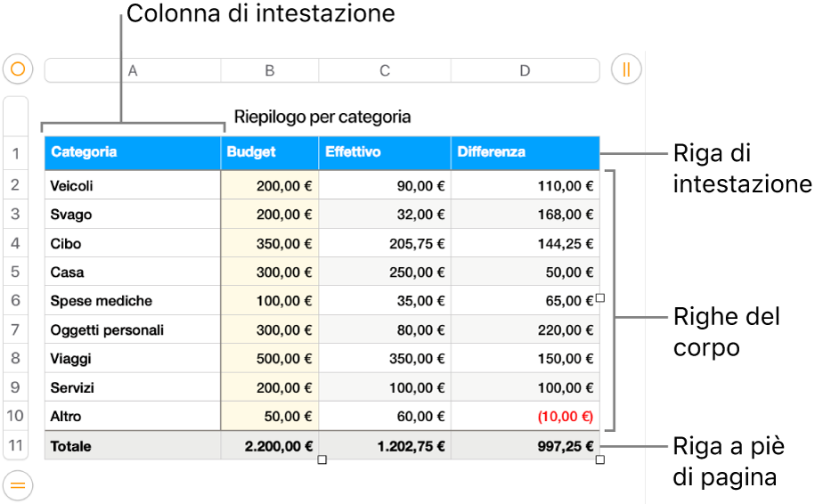This screenshot has height=504, width=823.
Task: Click the add columns handle with vertical bars
Action: (x=626, y=69)
